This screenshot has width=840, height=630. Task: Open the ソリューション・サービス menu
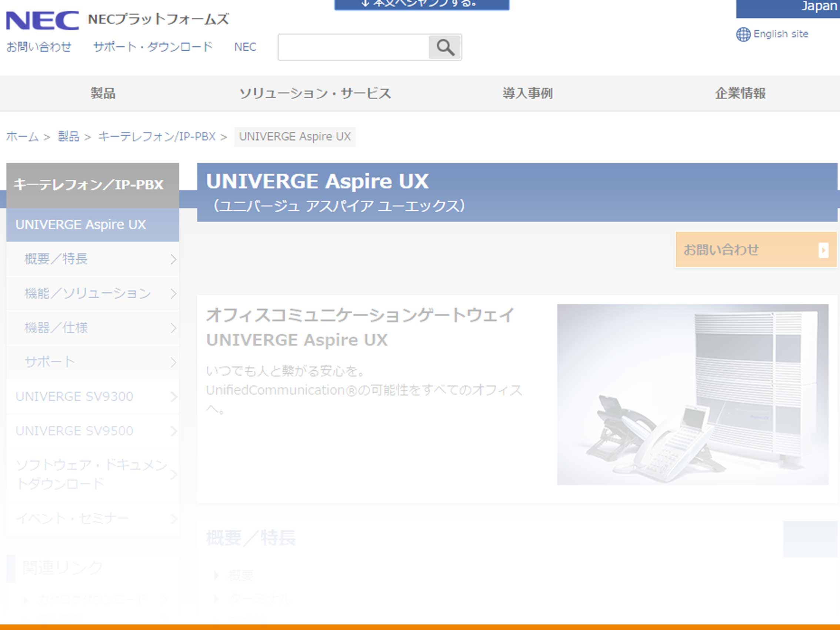pos(315,93)
